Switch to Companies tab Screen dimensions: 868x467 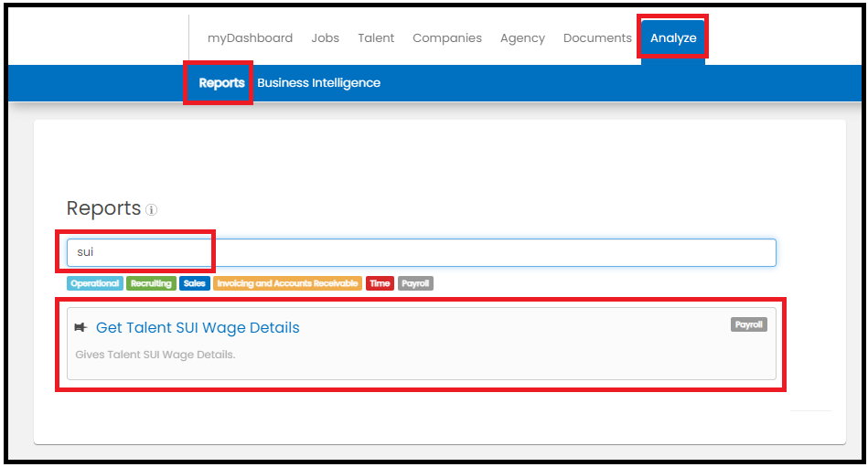point(446,38)
